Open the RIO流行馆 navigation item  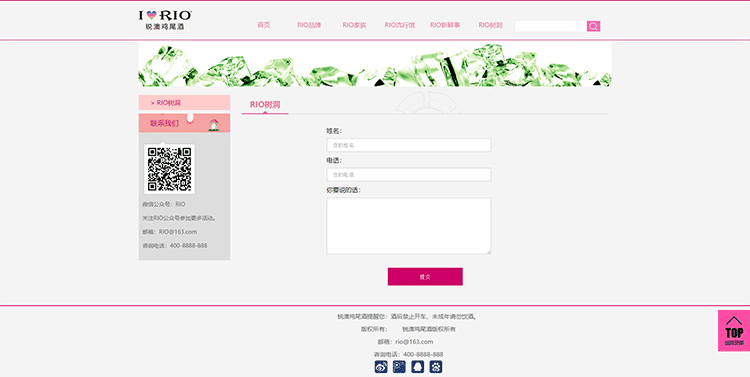tap(400, 25)
